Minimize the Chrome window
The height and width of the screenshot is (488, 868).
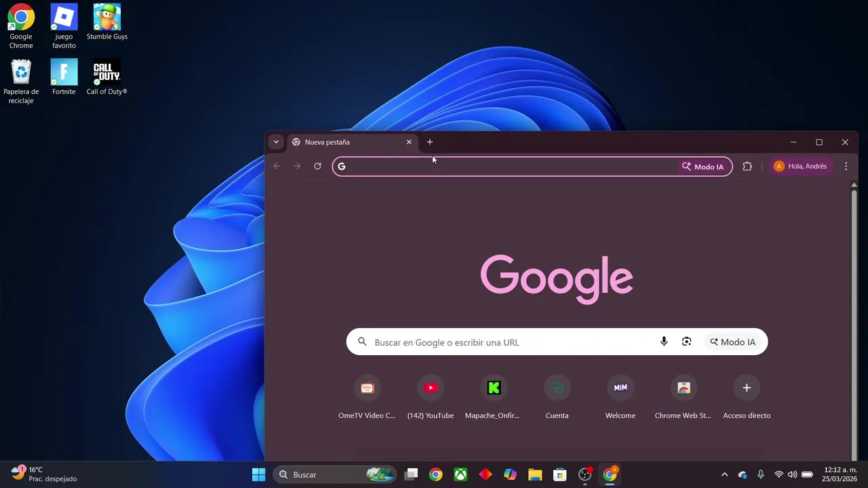click(793, 142)
